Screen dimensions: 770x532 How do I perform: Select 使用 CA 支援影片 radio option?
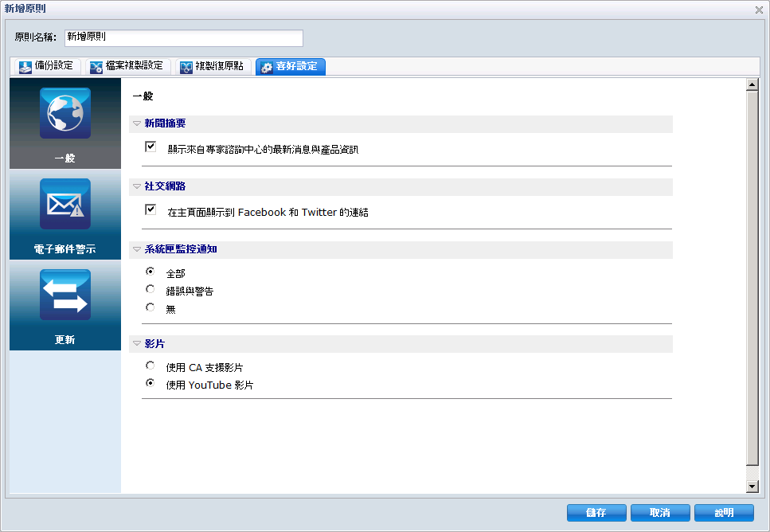click(150, 365)
